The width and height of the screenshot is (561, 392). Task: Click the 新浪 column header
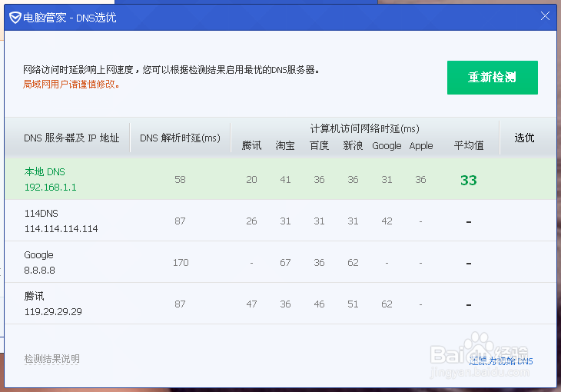click(353, 146)
